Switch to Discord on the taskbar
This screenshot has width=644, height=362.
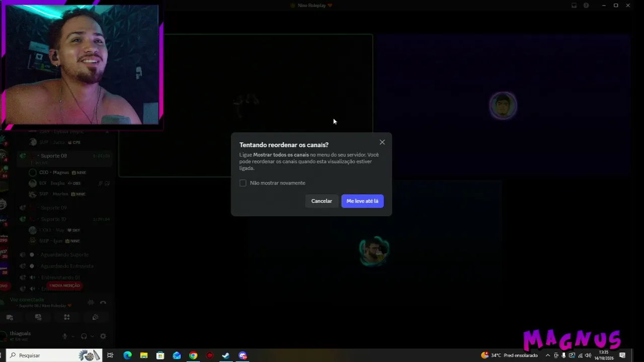click(243, 355)
